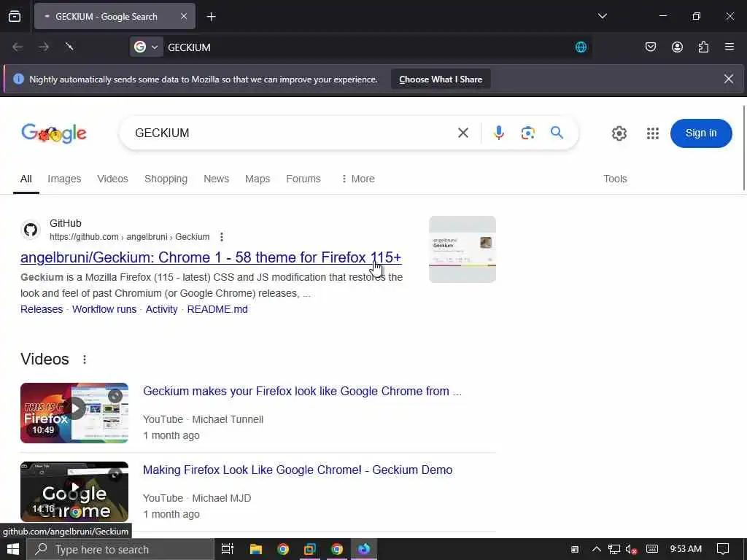Open the Releases sitelink
This screenshot has width=747, height=560.
pyautogui.click(x=42, y=309)
